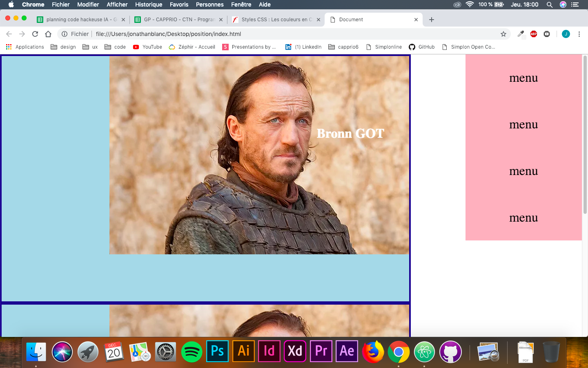
Task: Launch Illustrator from the Dock
Action: coord(243,351)
